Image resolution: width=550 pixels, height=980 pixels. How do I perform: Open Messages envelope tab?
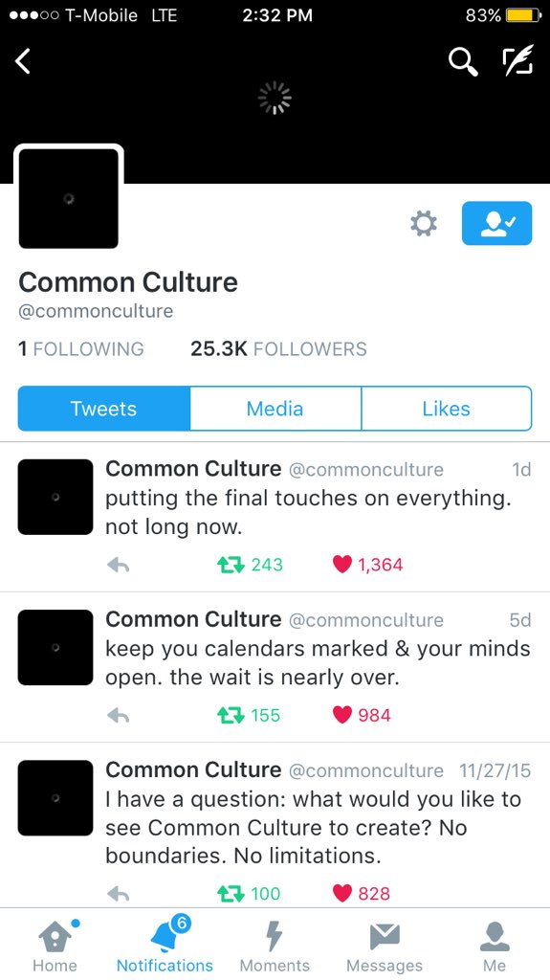[385, 944]
